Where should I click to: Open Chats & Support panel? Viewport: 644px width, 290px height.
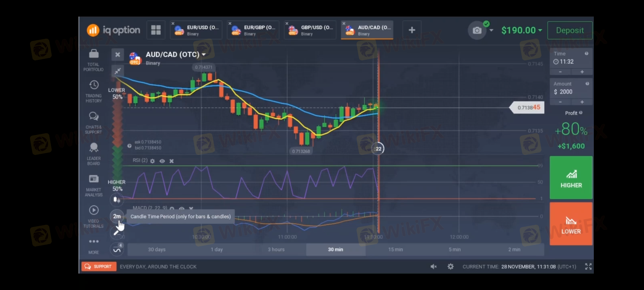[x=94, y=123]
